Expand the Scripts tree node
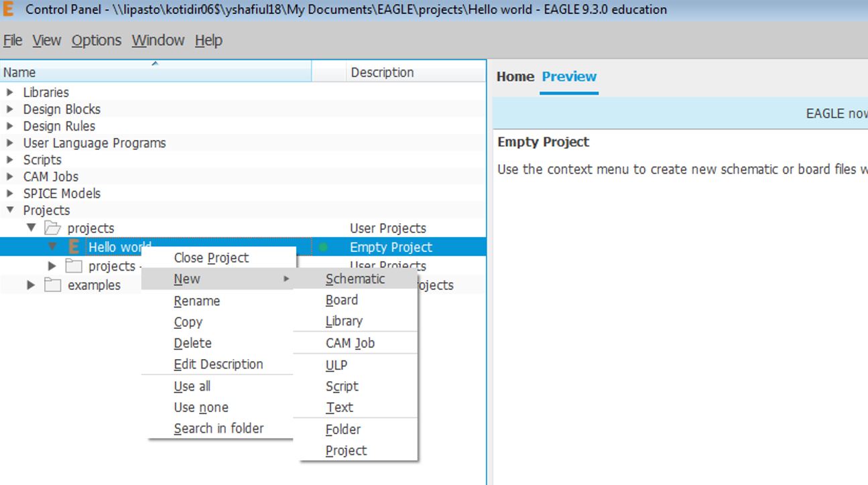Viewport: 868px width, 485px height. pos(10,159)
